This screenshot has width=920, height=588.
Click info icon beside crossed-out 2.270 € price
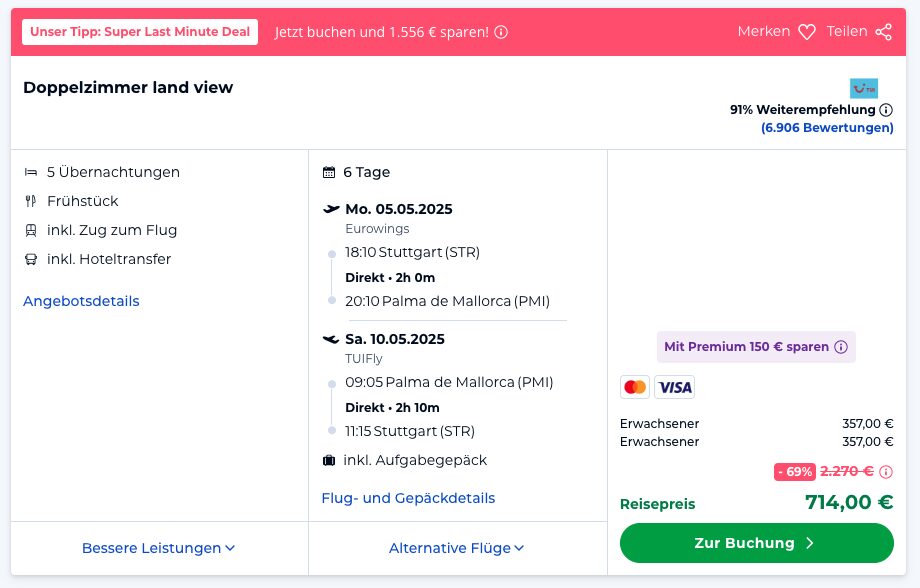(886, 471)
